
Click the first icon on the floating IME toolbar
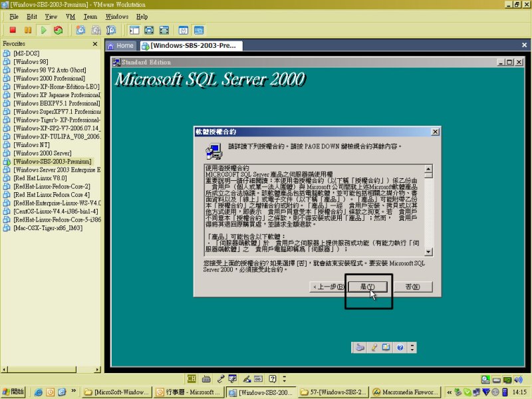(360, 347)
